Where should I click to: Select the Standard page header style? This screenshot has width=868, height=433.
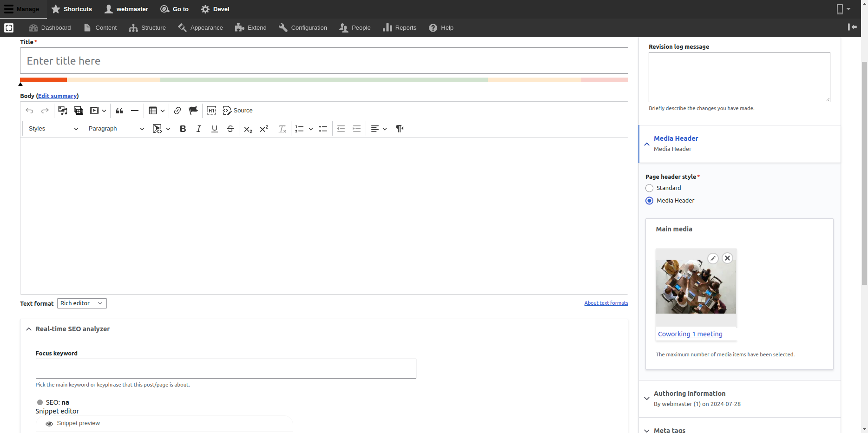(x=650, y=188)
